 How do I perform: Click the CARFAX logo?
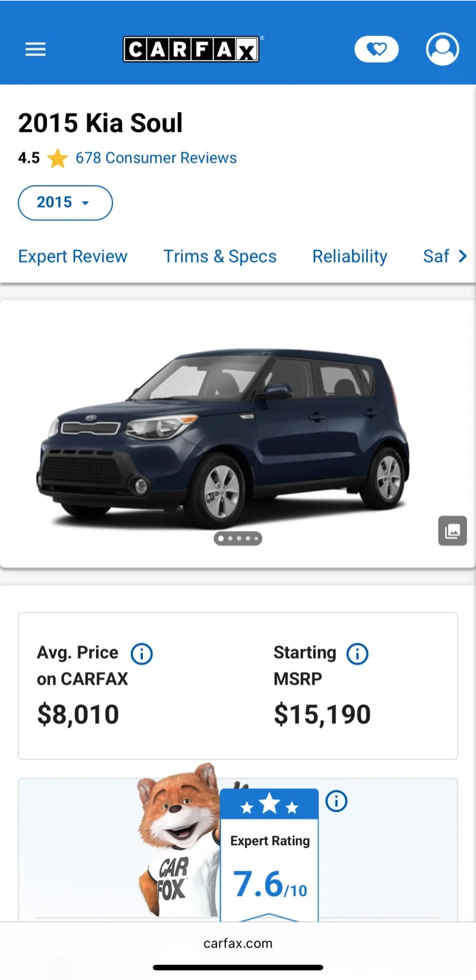(x=191, y=50)
